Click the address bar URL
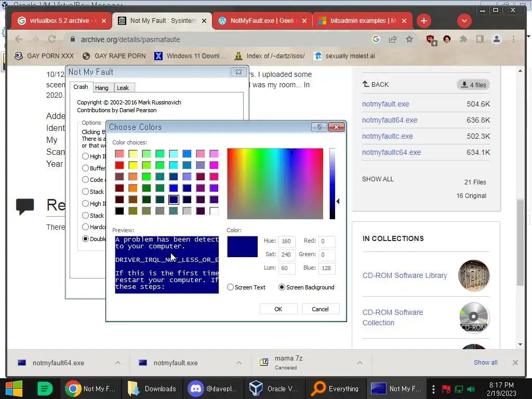Viewport: 532px width, 399px height. click(130, 39)
